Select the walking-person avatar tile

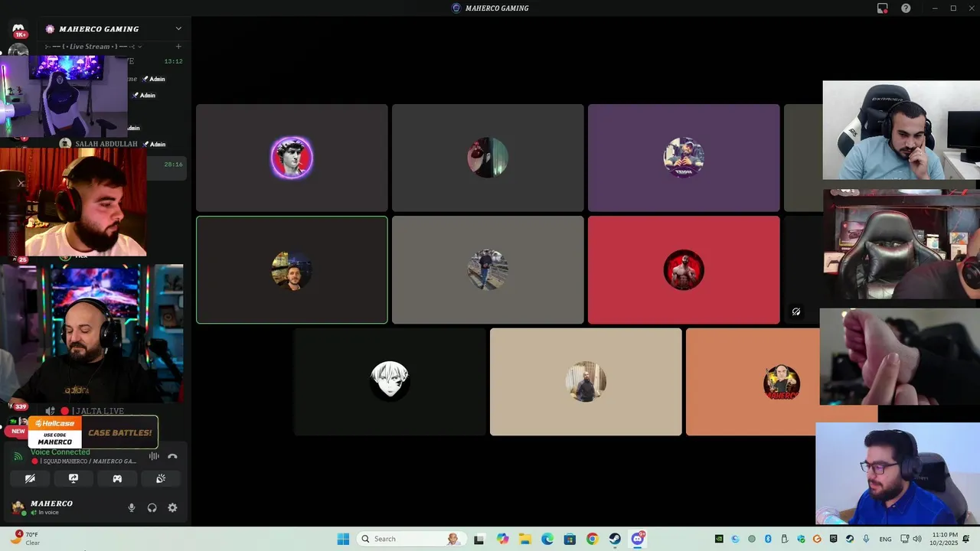488,270
